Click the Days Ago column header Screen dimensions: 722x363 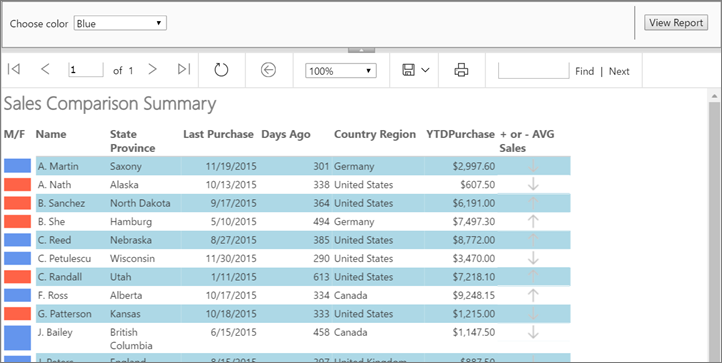[x=286, y=135]
